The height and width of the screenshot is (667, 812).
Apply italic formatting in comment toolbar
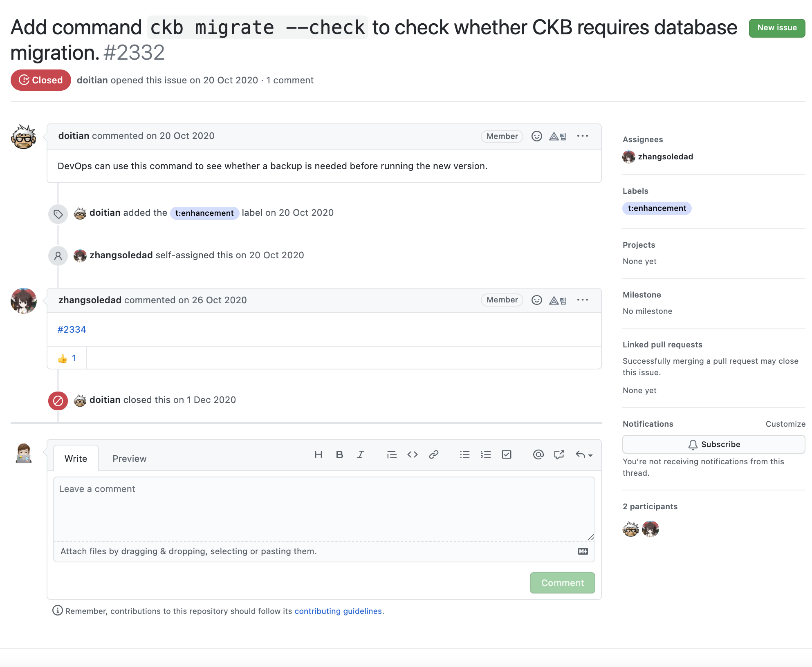360,454
